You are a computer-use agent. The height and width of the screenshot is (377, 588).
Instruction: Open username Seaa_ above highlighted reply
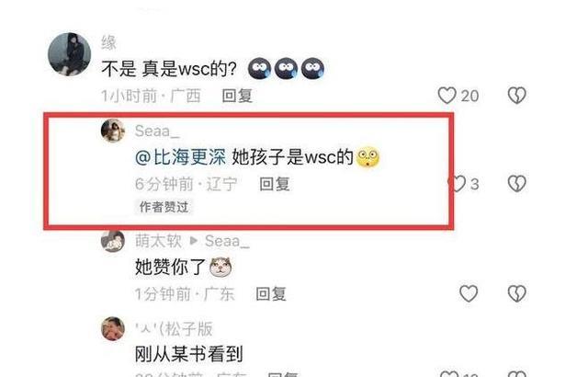(x=157, y=131)
